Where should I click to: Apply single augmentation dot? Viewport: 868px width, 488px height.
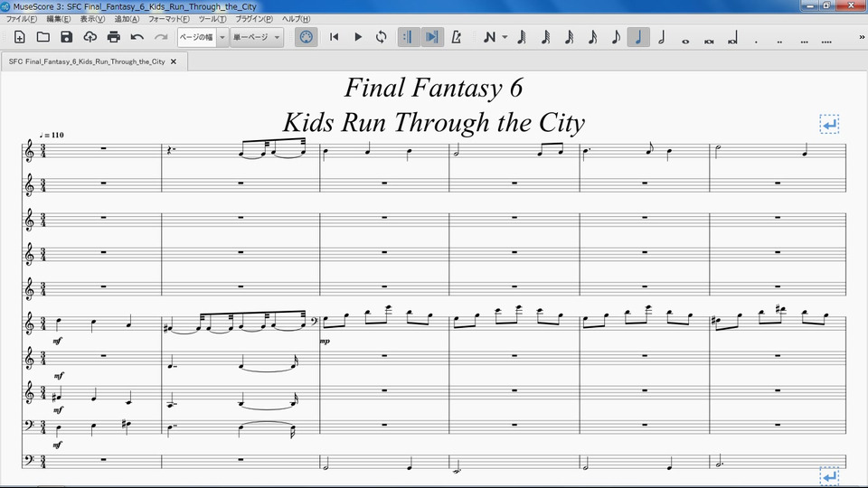756,41
